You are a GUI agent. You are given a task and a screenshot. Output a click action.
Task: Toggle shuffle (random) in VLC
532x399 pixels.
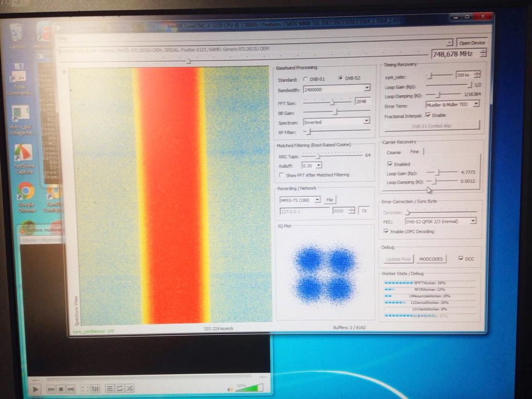(x=129, y=388)
